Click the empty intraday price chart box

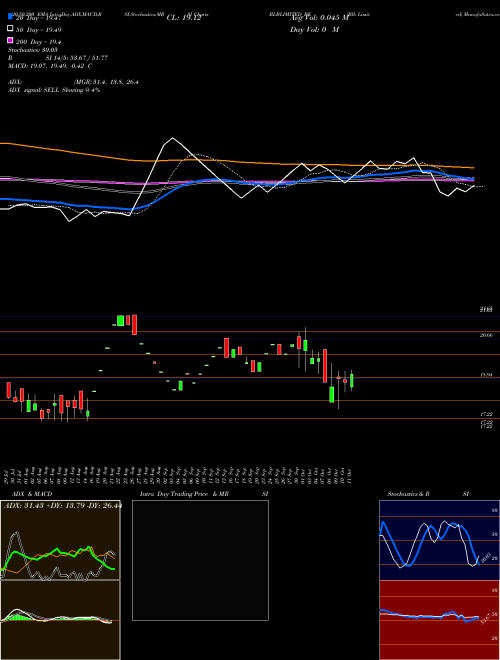[200, 560]
